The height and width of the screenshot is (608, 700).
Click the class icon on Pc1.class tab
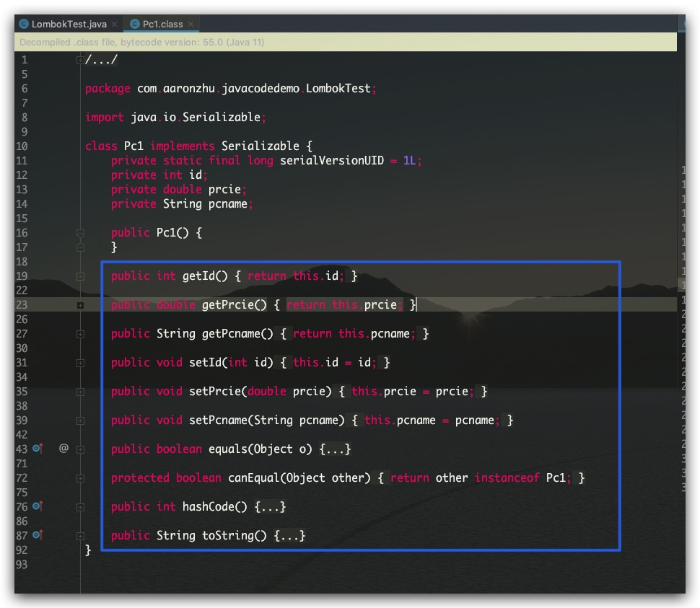pos(135,24)
